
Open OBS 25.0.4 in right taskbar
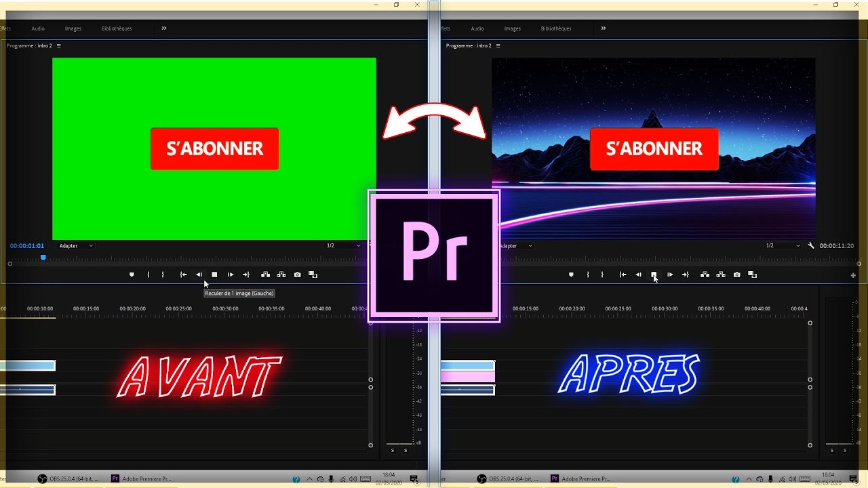tap(509, 479)
